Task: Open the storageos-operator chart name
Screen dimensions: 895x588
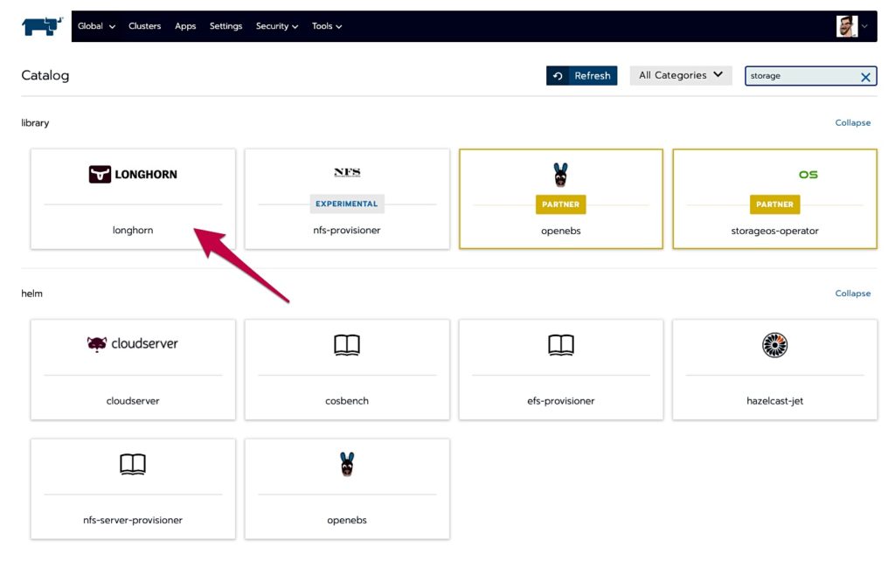Action: click(774, 231)
